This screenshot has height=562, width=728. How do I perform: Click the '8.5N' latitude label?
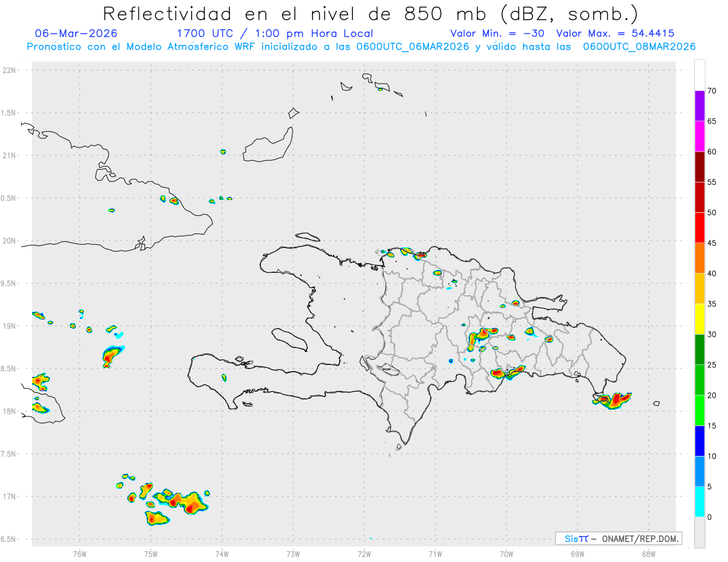tap(9, 369)
